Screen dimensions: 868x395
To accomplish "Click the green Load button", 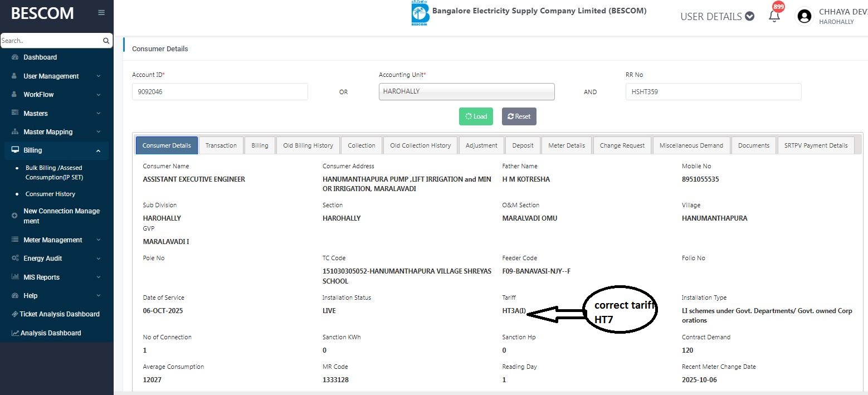I will coord(476,116).
